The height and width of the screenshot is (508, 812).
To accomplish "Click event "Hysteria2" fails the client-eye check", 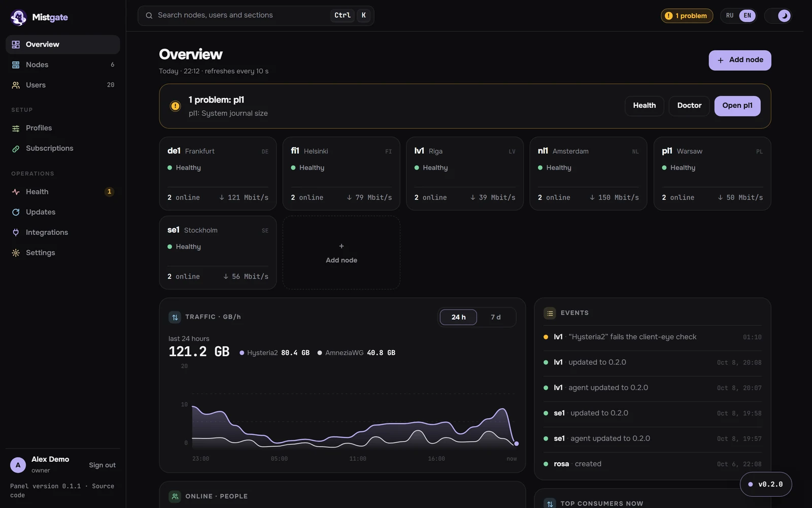I will tap(653, 337).
